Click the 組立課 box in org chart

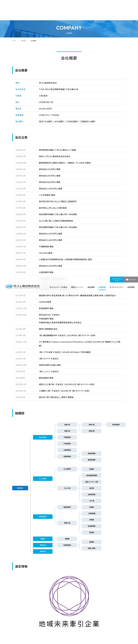92,488
